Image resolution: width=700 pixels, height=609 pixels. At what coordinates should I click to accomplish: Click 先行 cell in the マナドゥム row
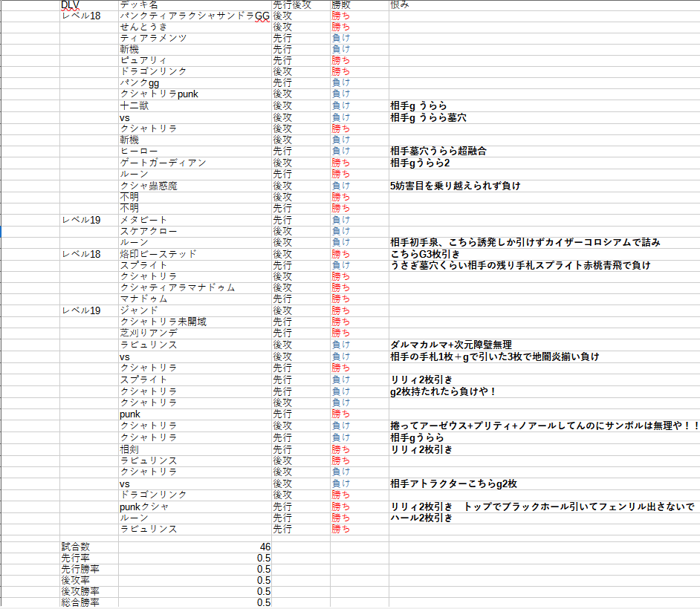pos(301,299)
